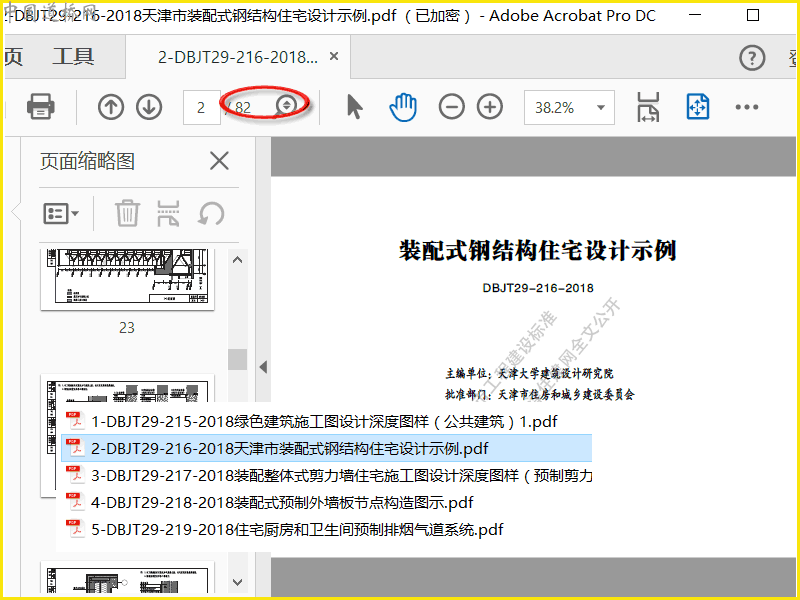This screenshot has width=800, height=600.
Task: Click the fit width scrolling icon
Action: [647, 107]
